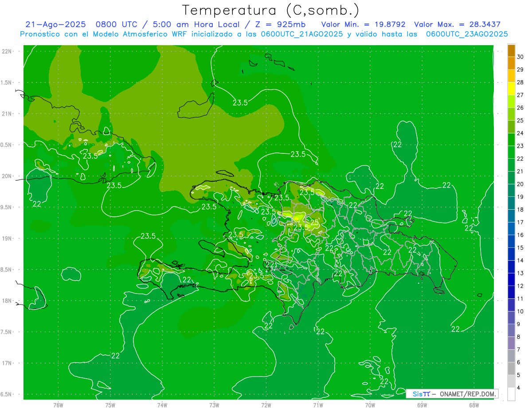Viewport: 532px width, 411px height.
Task: Click the '68W' longitude label
Action: tap(474, 405)
